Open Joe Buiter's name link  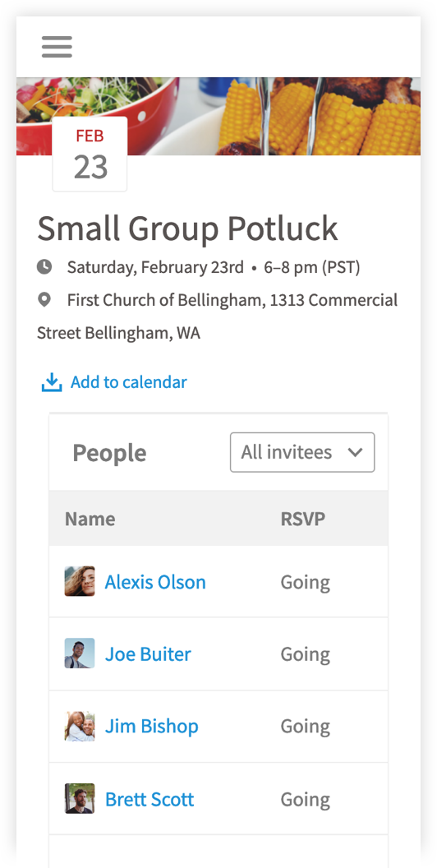[x=148, y=653]
